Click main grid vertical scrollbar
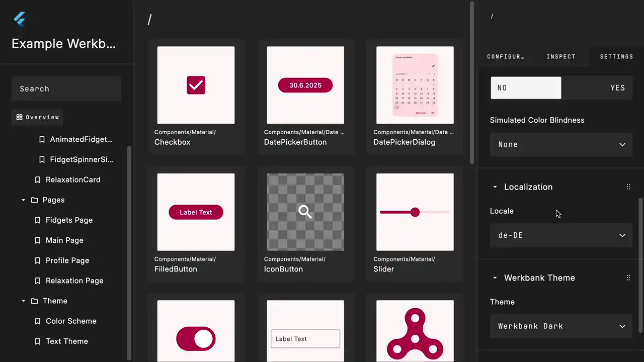Image resolution: width=644 pixels, height=362 pixels. click(472, 82)
